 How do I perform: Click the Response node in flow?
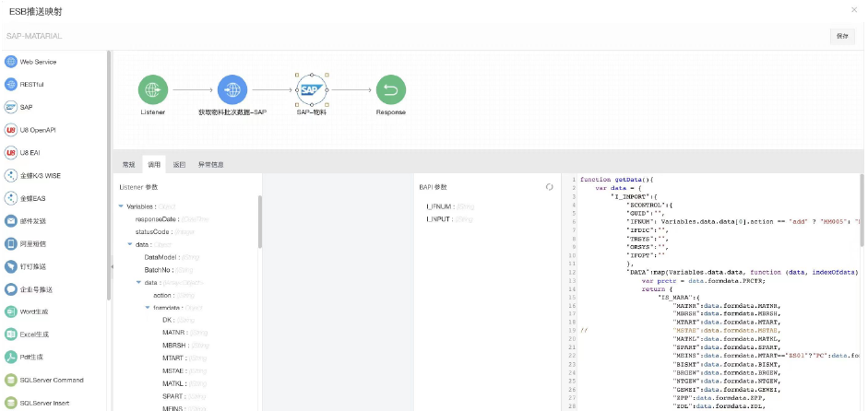[x=391, y=90]
